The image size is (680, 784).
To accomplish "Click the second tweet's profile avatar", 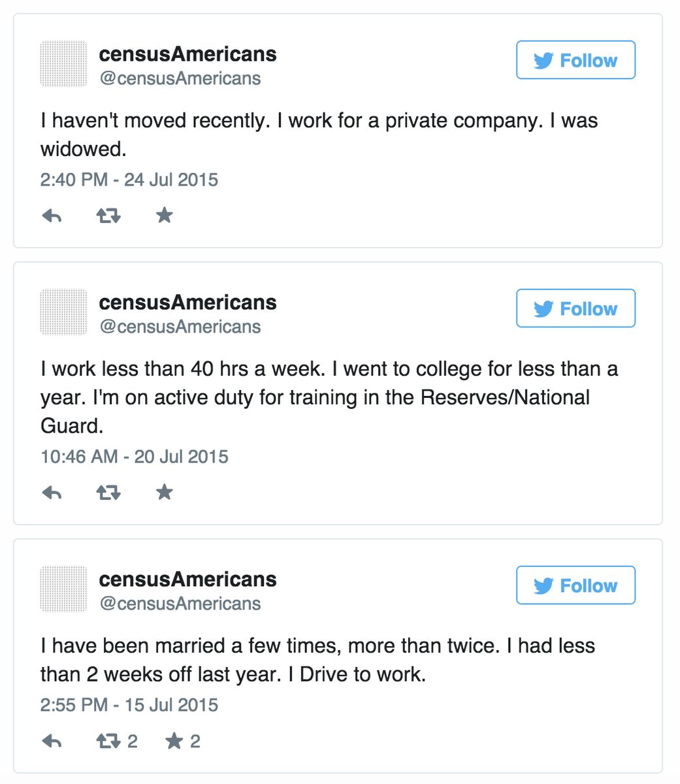I will [63, 312].
